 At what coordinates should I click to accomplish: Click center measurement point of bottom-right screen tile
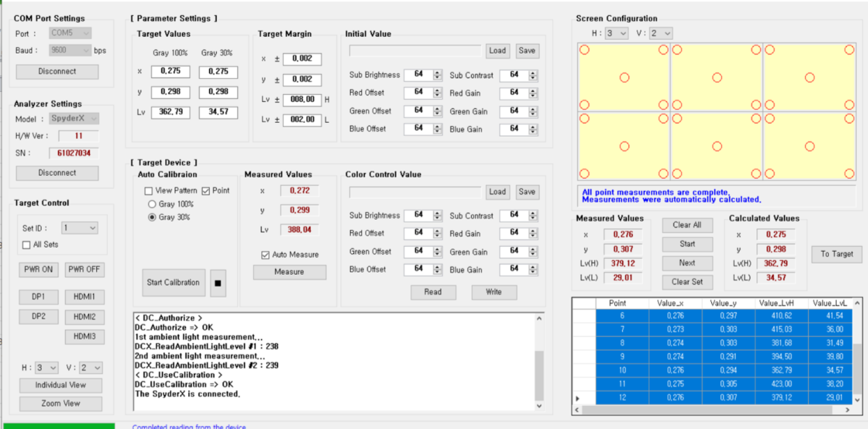click(x=809, y=146)
